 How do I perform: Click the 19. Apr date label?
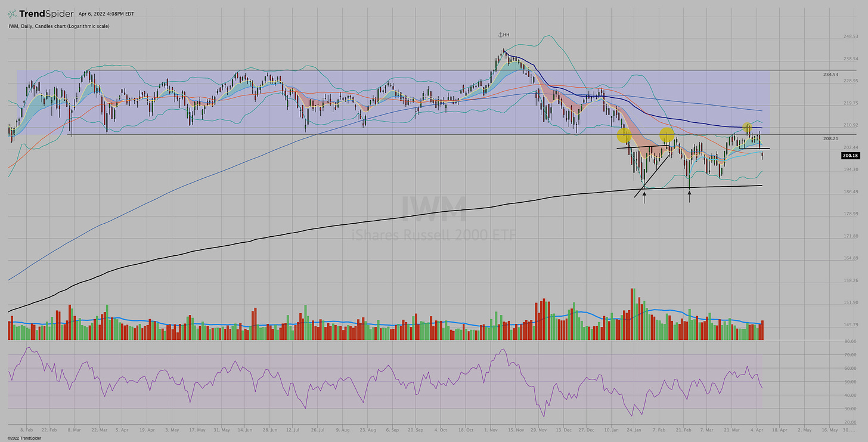tap(147, 429)
